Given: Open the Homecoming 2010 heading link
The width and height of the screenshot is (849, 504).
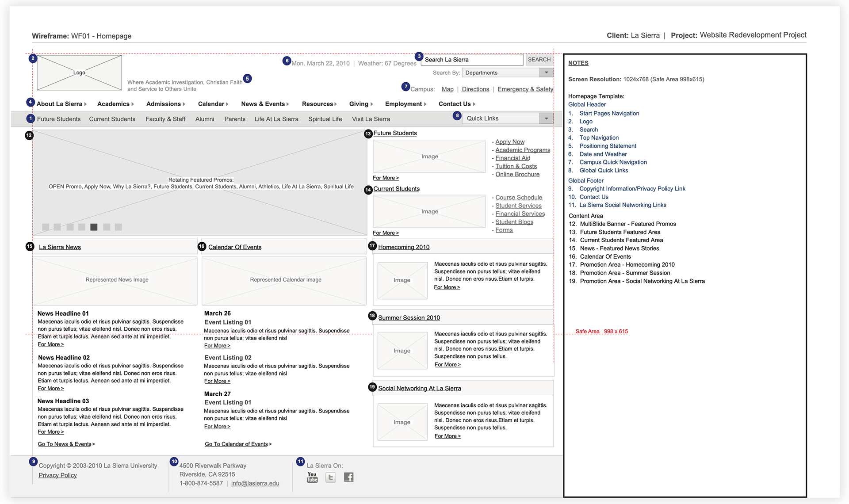Looking at the screenshot, I should (404, 247).
